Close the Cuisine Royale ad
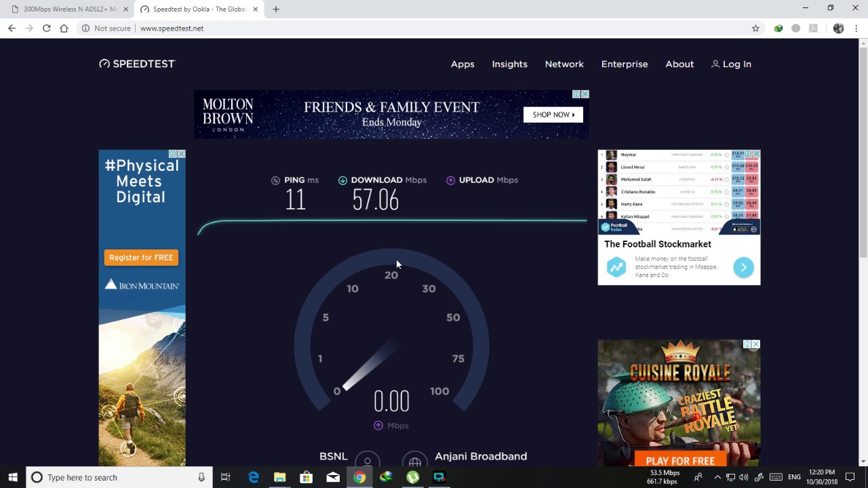Viewport: 868px width, 488px height. [756, 344]
